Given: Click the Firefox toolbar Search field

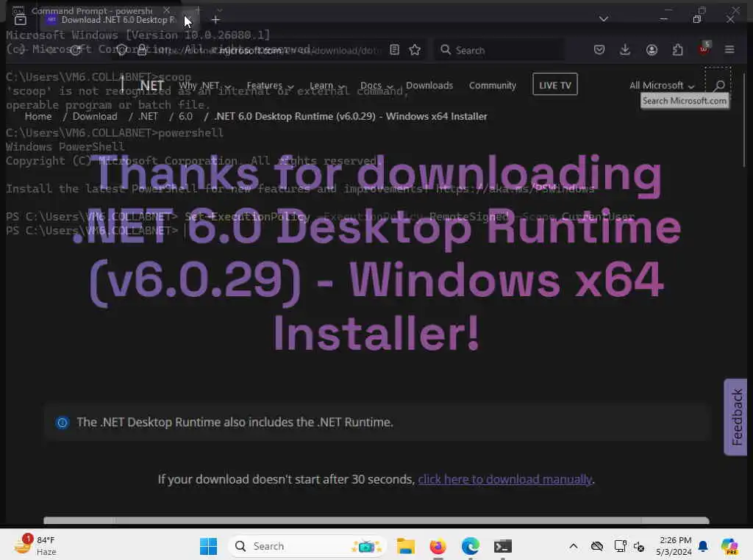Looking at the screenshot, I should 499,49.
